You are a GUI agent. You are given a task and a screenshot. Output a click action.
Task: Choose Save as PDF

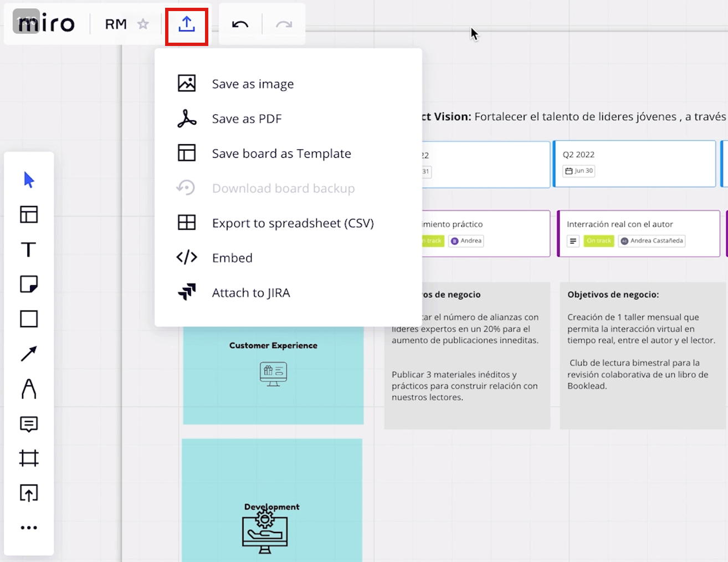click(x=247, y=119)
